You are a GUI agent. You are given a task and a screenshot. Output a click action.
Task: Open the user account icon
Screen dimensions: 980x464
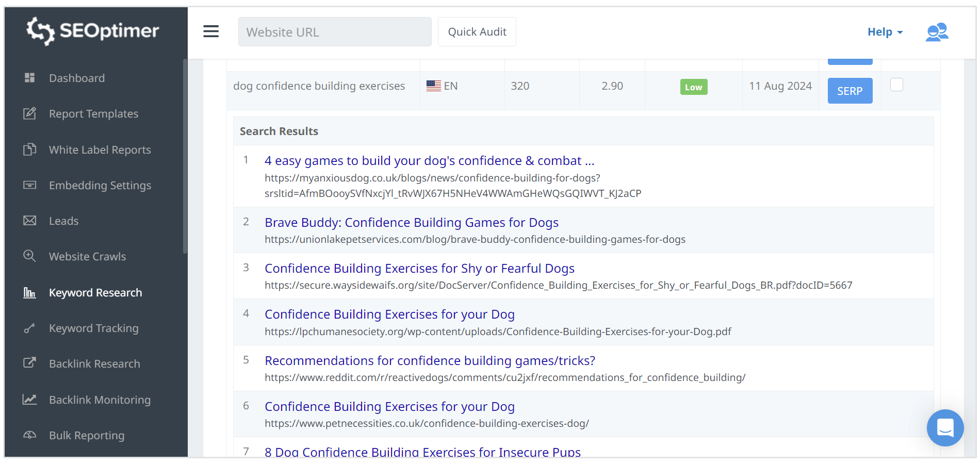click(937, 32)
